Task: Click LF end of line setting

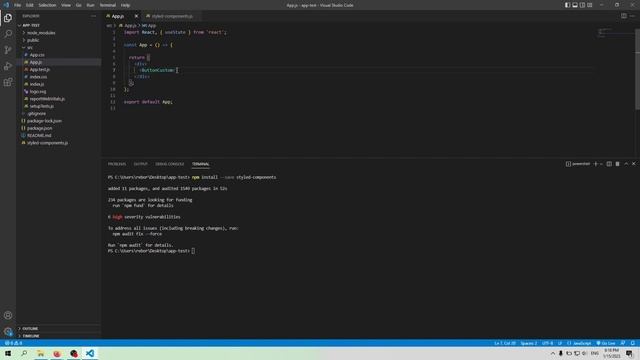Action: (560, 343)
